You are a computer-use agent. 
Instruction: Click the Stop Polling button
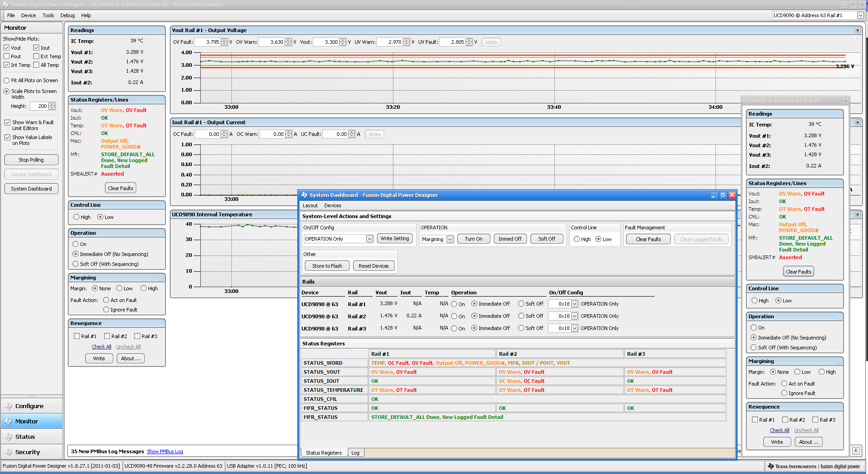point(31,159)
